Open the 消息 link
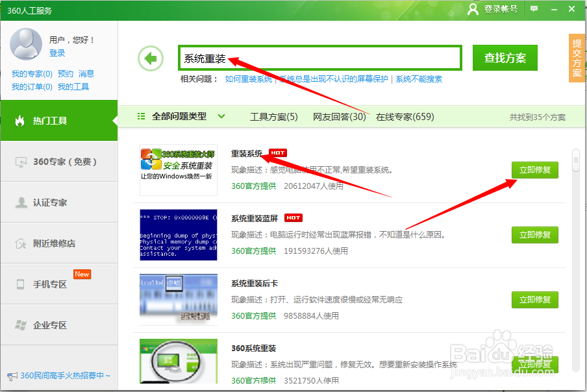Screen dimensions: 587x392 pos(86,74)
